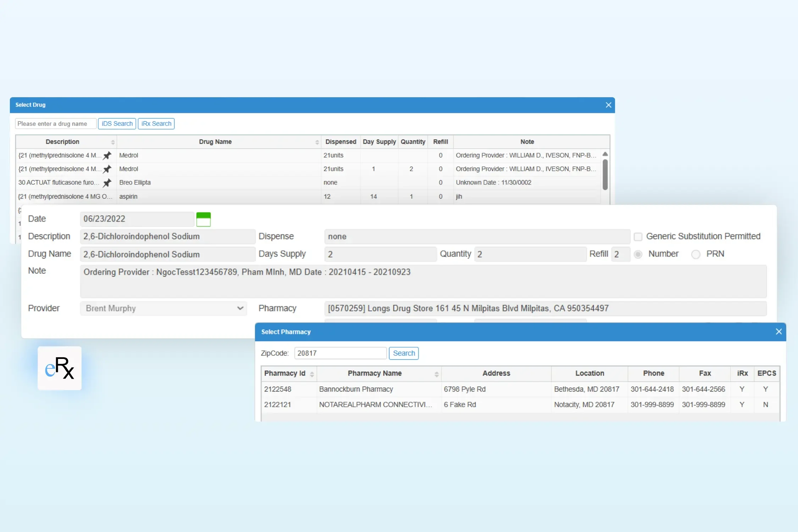Click the drug name search field
The width and height of the screenshot is (798, 532).
point(55,123)
